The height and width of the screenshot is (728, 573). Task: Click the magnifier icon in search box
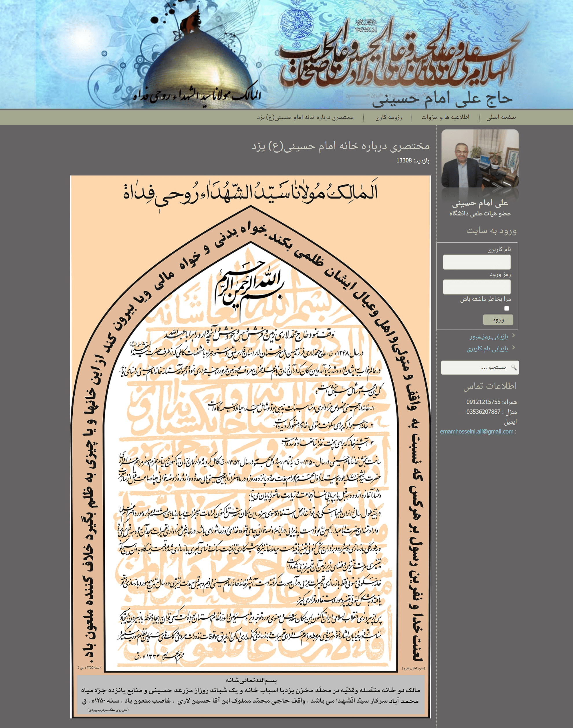514,367
